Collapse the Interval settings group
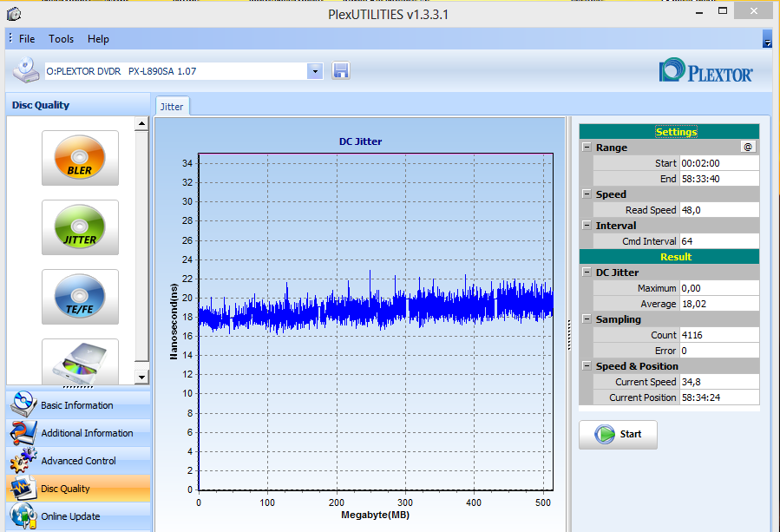 click(587, 226)
